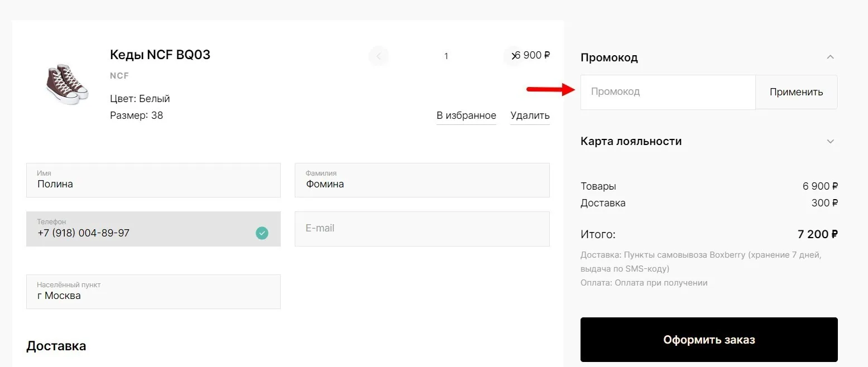Click the Итого: label
Viewport: 868px width, 367px height.
click(598, 235)
